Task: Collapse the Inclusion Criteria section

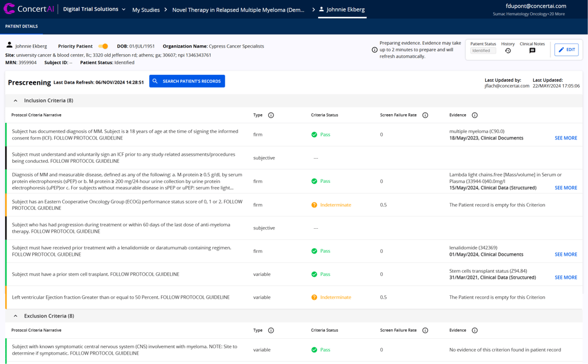Action: point(16,101)
